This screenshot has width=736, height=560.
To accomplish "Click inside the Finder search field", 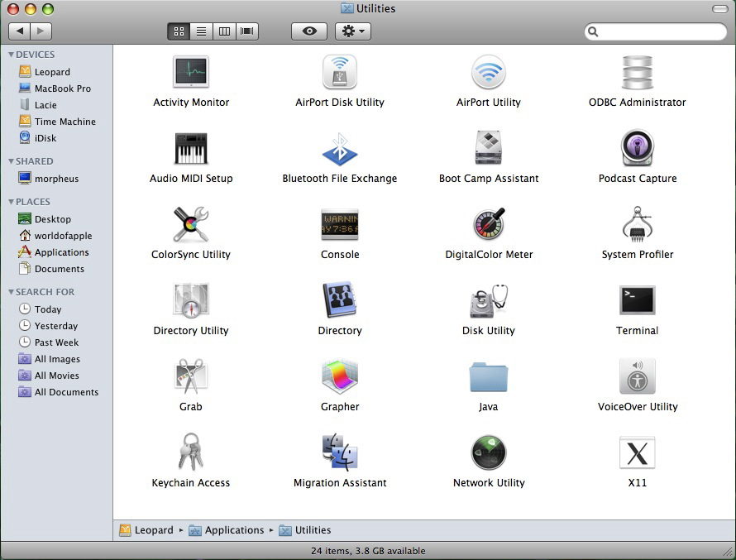I will click(656, 31).
